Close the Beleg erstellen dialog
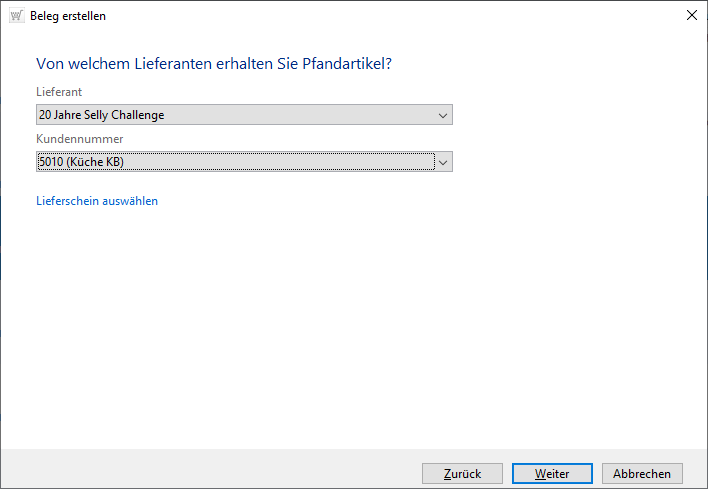Viewport: 708px width, 489px height. (691, 15)
